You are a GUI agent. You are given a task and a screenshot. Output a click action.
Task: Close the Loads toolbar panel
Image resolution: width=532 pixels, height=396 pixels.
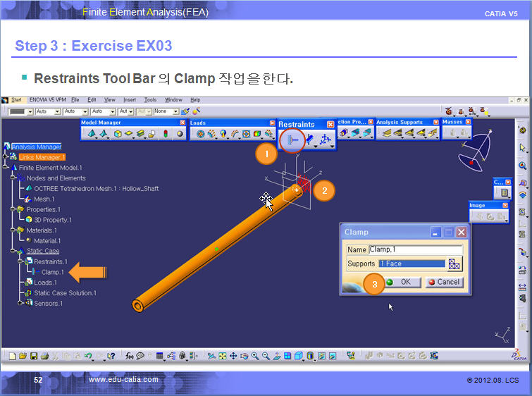tap(270, 123)
